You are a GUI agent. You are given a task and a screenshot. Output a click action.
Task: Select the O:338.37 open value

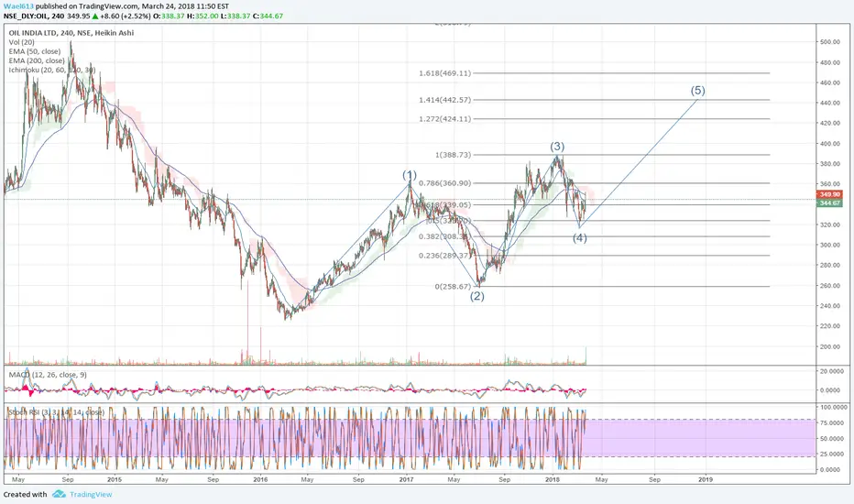tap(169, 16)
